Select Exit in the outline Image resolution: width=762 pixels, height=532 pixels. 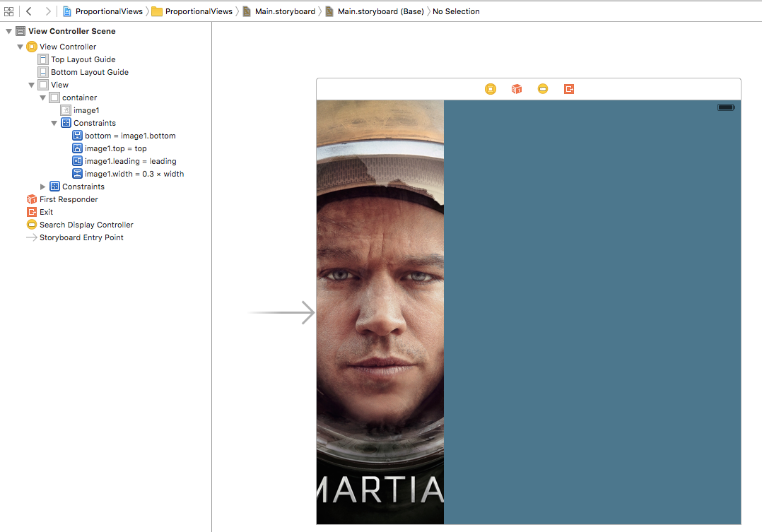pos(106,212)
